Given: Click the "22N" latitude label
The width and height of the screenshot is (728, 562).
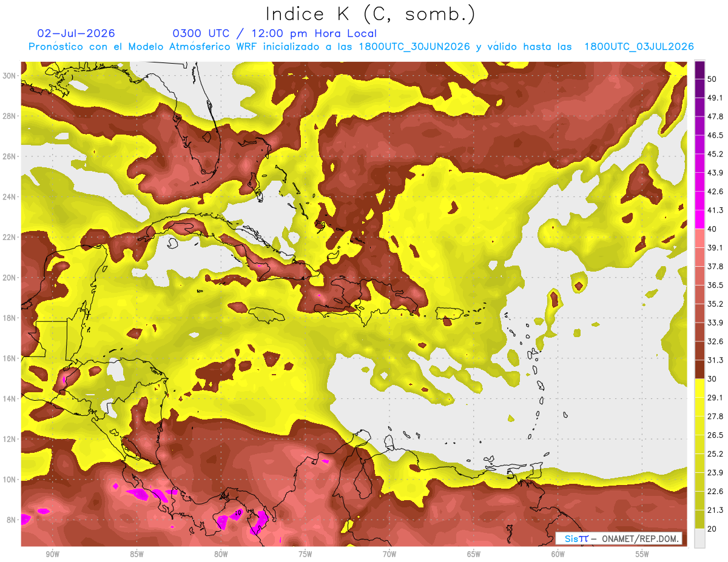Looking at the screenshot, I should click(9, 237).
